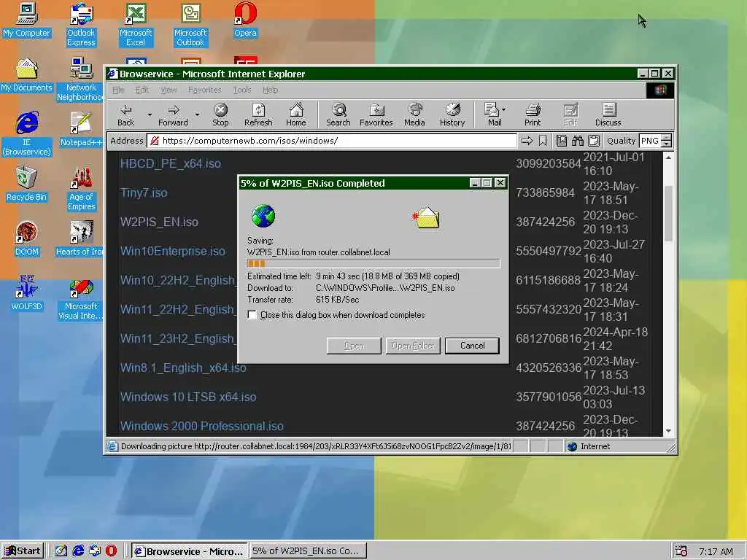Viewport: 747px width, 560px height.
Task: Select the Recycle Bin icon
Action: [x=27, y=184]
